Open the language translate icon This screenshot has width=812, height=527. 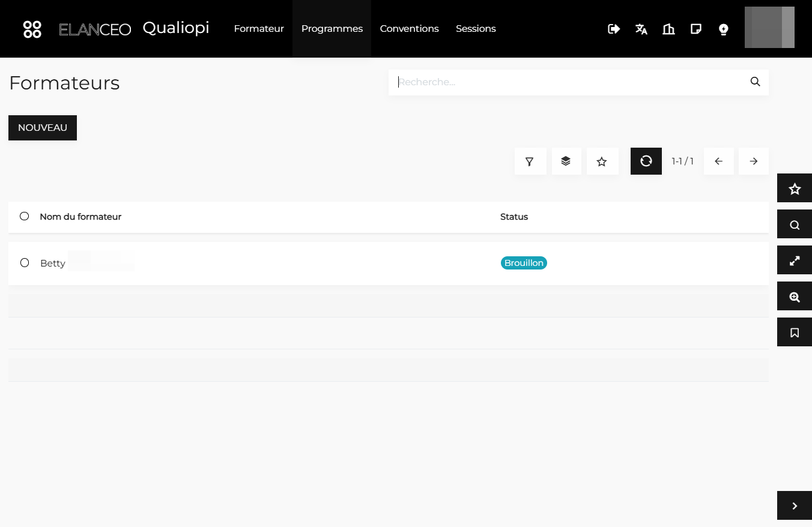[x=641, y=29]
